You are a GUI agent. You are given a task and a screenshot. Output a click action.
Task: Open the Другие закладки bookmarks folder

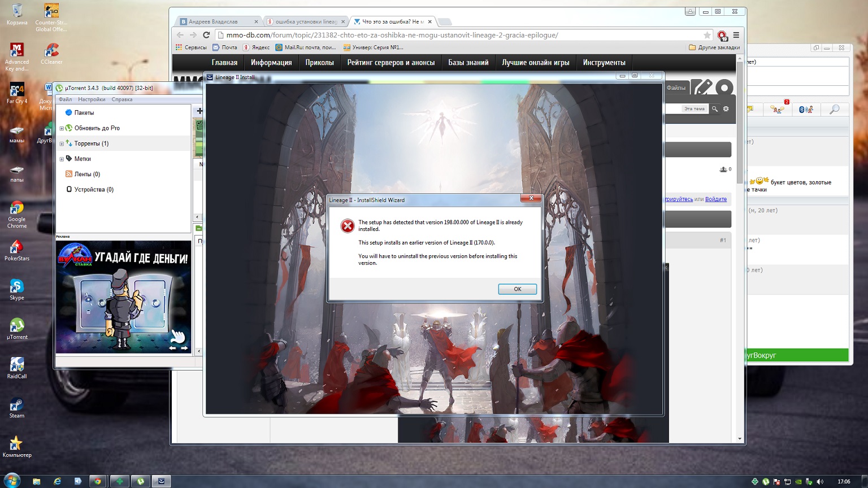[x=714, y=47]
